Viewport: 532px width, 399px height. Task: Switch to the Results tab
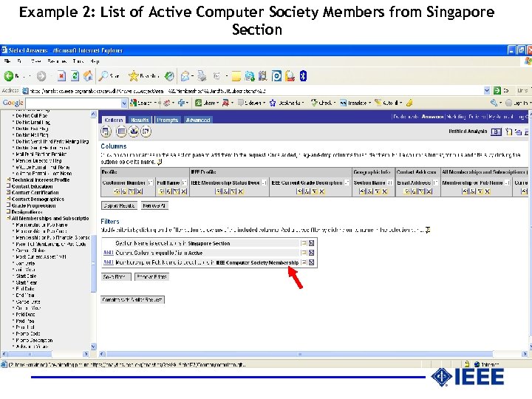(x=140, y=120)
